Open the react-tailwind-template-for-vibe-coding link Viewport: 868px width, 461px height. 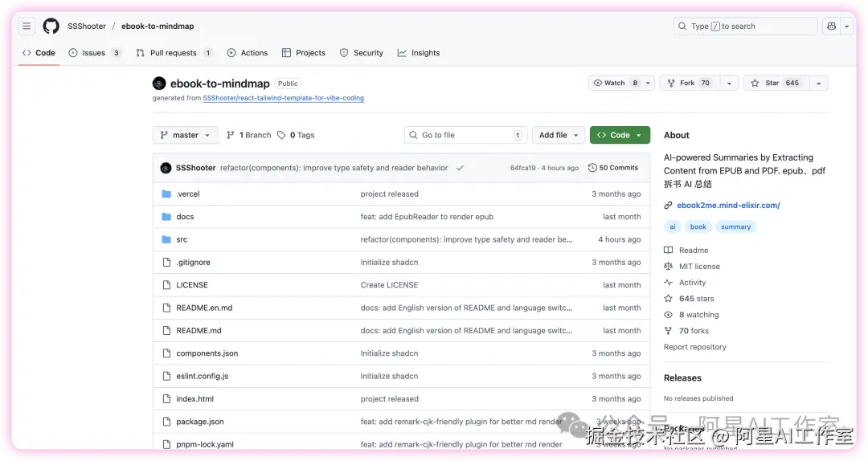pyautogui.click(x=284, y=98)
